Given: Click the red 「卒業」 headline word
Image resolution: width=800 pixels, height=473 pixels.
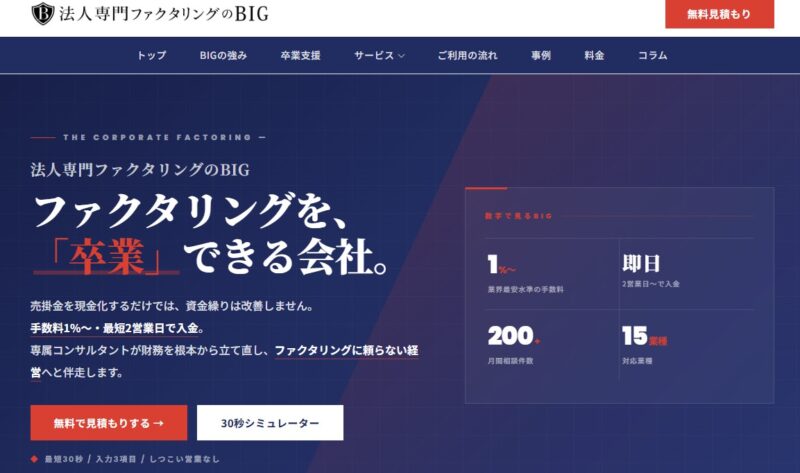Looking at the screenshot, I should pos(107,256).
